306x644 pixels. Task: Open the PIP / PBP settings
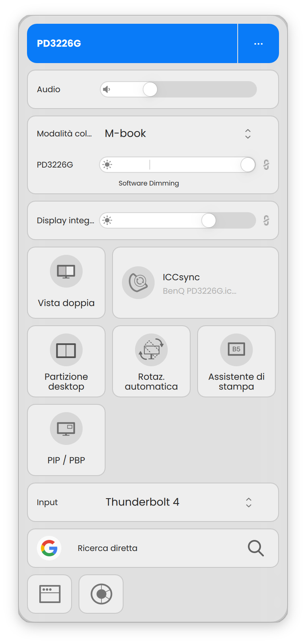66,440
